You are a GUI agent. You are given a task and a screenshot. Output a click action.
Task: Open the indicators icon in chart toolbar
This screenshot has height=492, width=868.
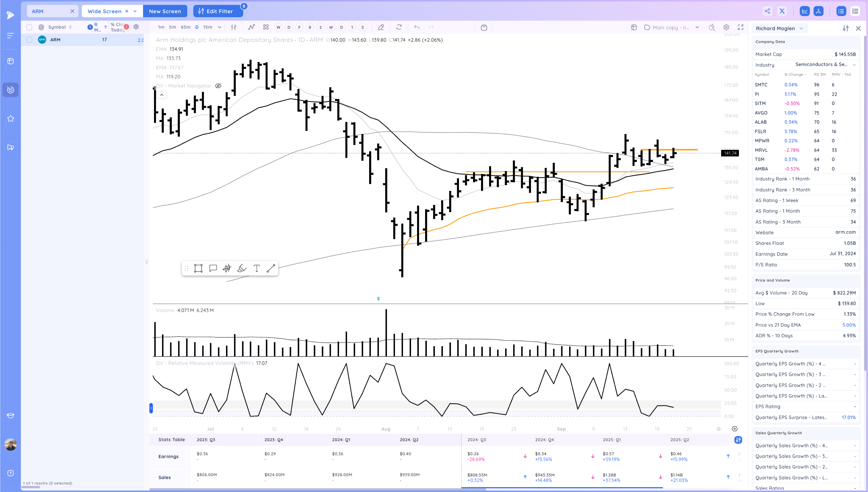[251, 27]
